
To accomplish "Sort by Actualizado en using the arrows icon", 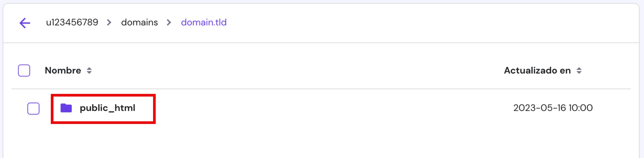I will (579, 70).
